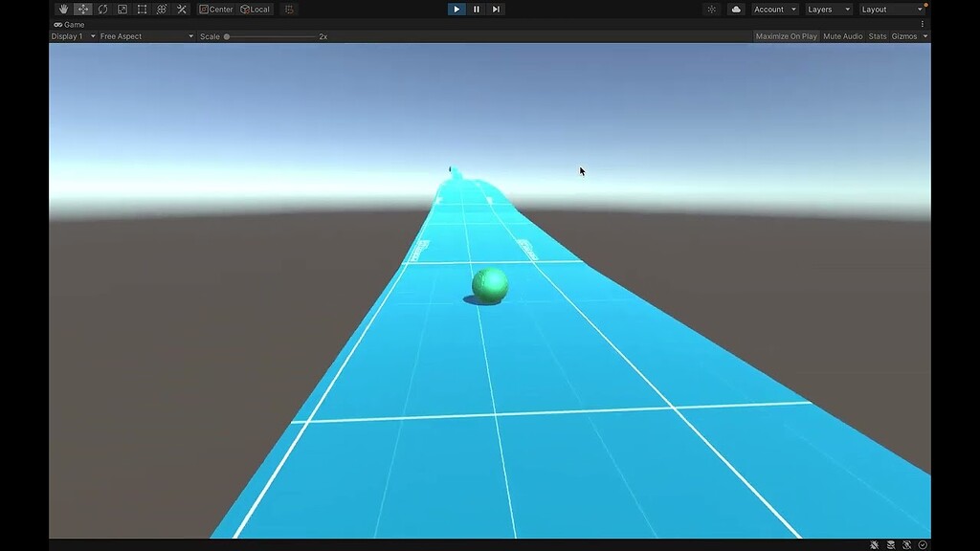Open the custom editor tools wrench icon
This screenshot has height=551, width=980.
[x=181, y=9]
